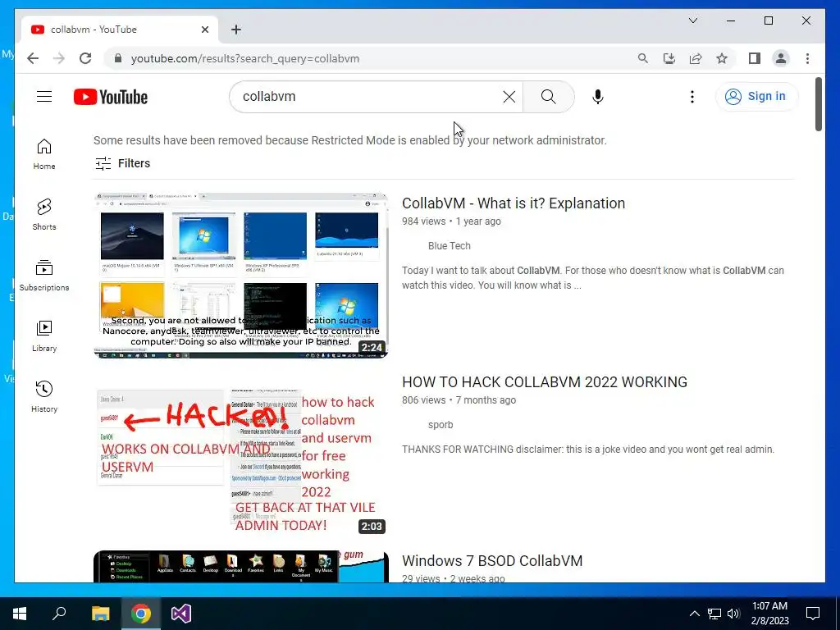Open a new Chrome tab
The image size is (840, 630).
(x=236, y=30)
